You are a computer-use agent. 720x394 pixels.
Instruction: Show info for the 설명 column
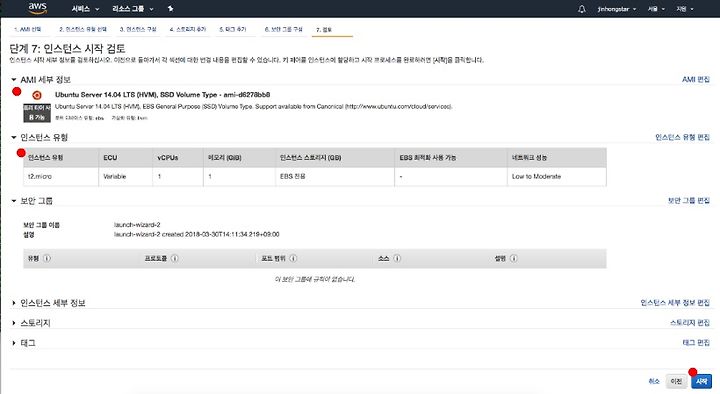513,259
